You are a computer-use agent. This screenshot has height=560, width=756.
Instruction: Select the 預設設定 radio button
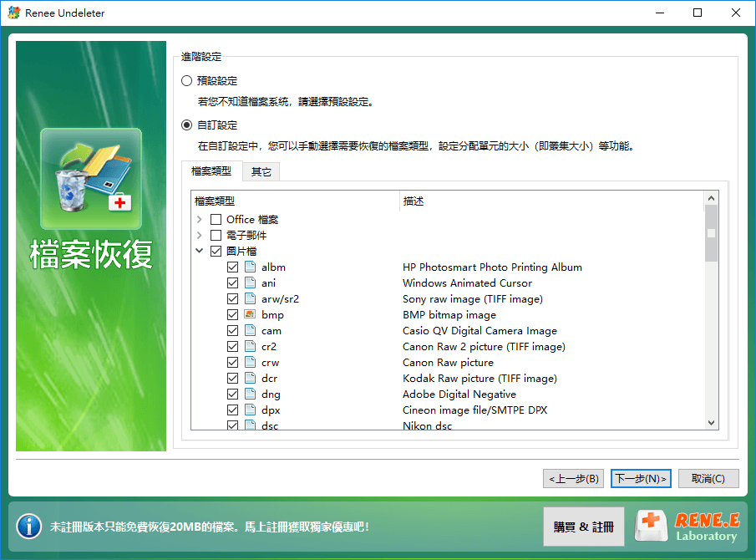coord(186,80)
